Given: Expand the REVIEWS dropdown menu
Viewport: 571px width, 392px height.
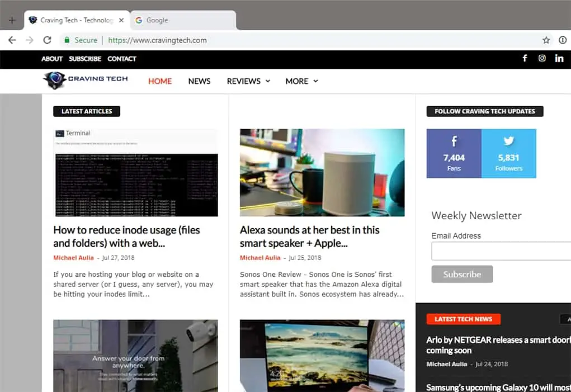Looking at the screenshot, I should [x=248, y=81].
